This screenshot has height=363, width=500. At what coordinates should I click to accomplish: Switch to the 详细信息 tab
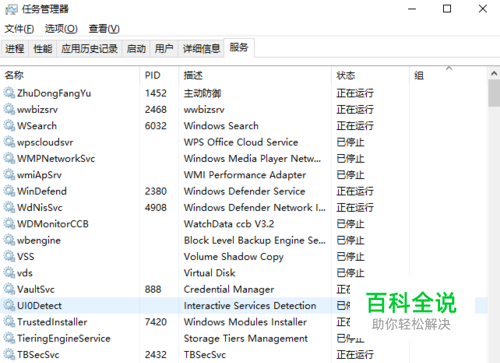pyautogui.click(x=201, y=49)
